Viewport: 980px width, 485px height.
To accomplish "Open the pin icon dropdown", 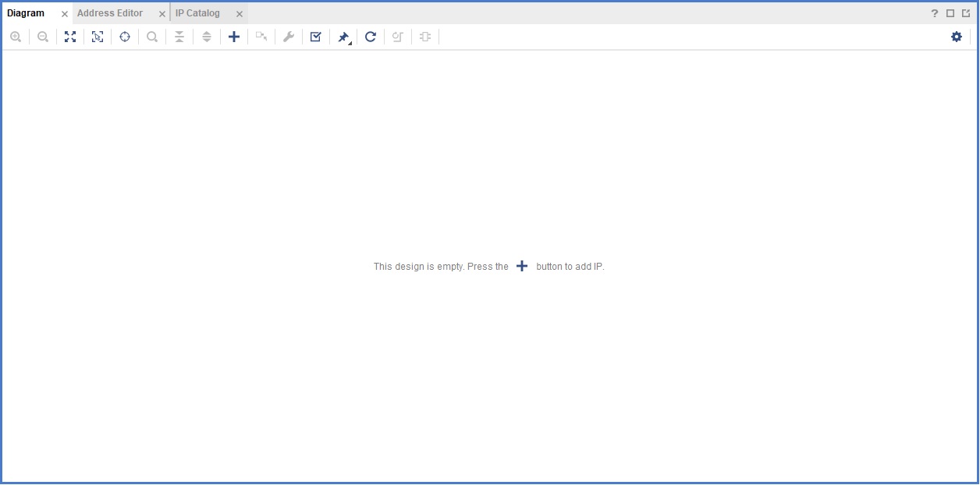I will tap(344, 37).
